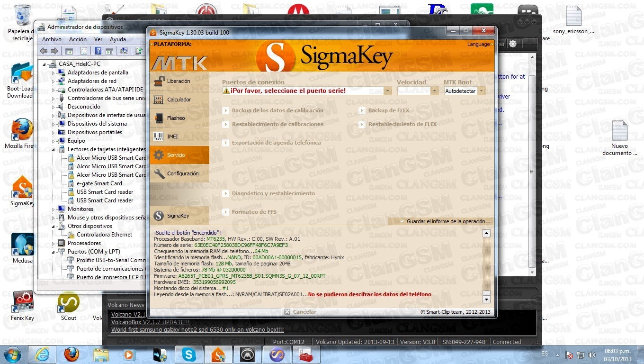The width and height of the screenshot is (644, 364).
Task: Open Internet Explorer from taskbar
Action: pyautogui.click(x=43, y=355)
